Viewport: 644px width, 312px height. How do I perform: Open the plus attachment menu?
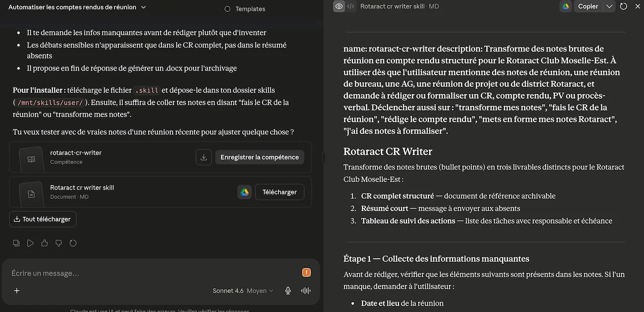[16, 291]
